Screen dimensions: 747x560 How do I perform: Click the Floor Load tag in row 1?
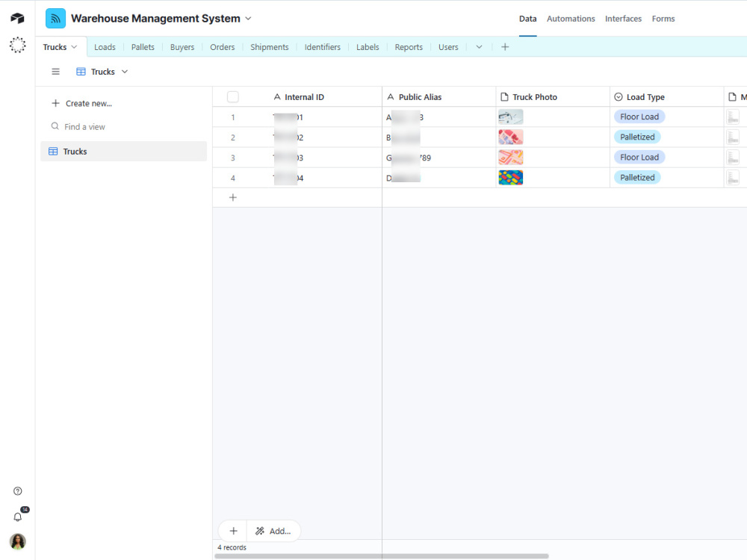639,116
